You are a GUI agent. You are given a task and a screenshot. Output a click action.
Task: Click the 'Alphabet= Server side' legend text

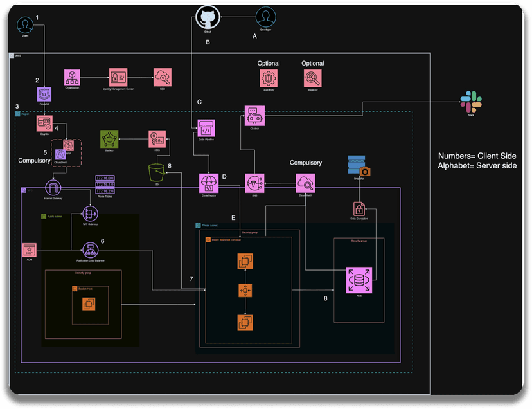coord(477,166)
